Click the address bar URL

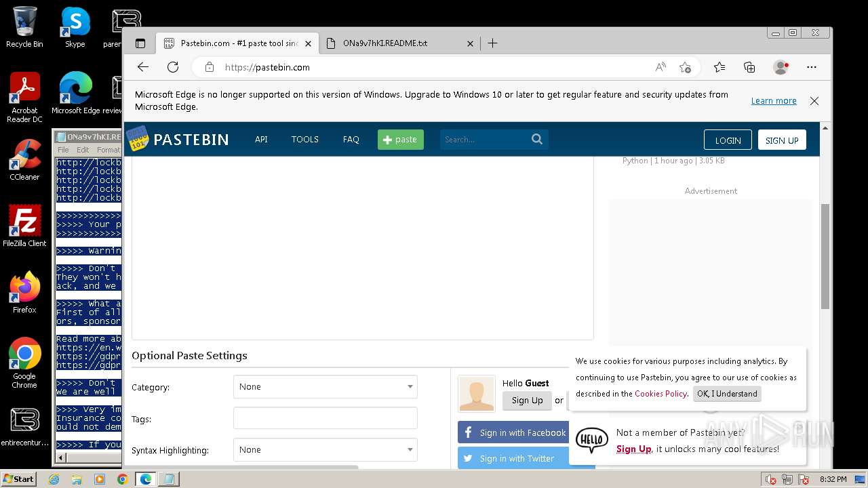tap(267, 67)
